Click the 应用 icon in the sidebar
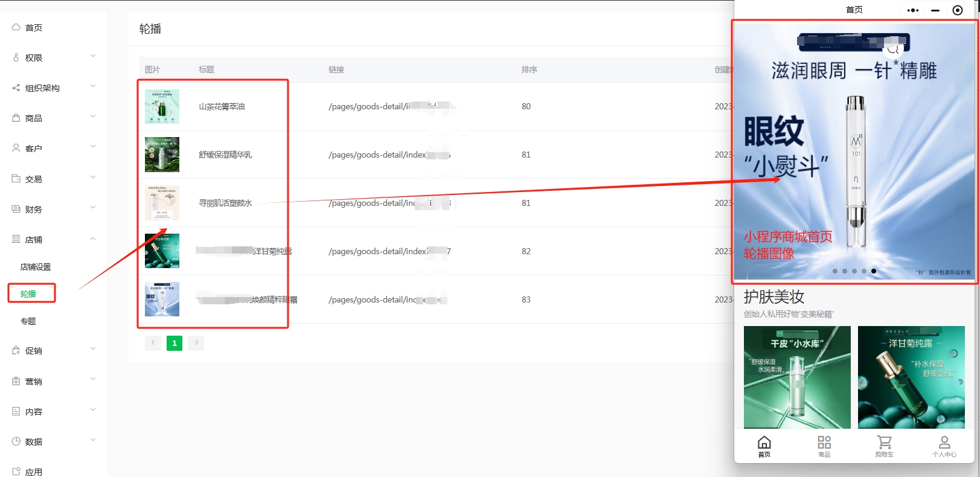 (16, 472)
